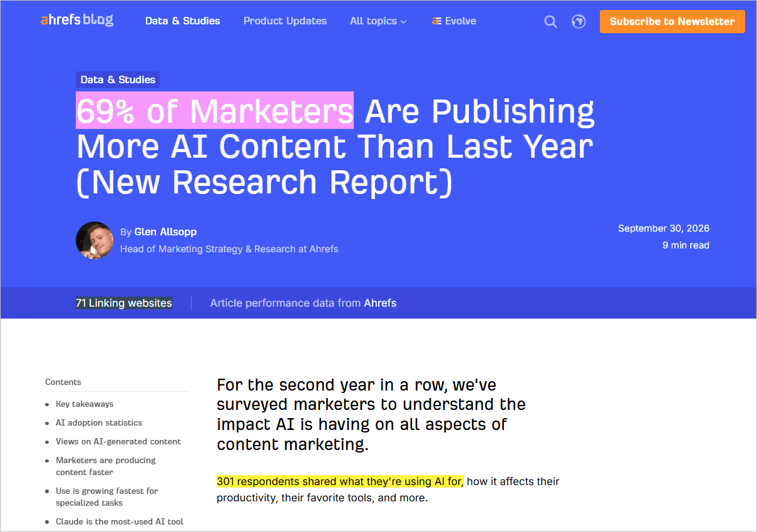Go to the Ahrefs blog logo

(x=77, y=20)
